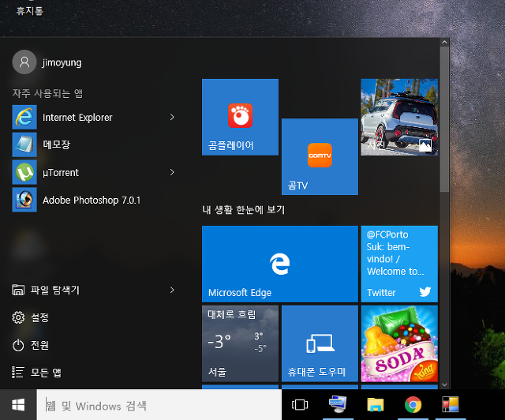Launch Candy Crush Soda tile
505x420 pixels.
coord(399,343)
